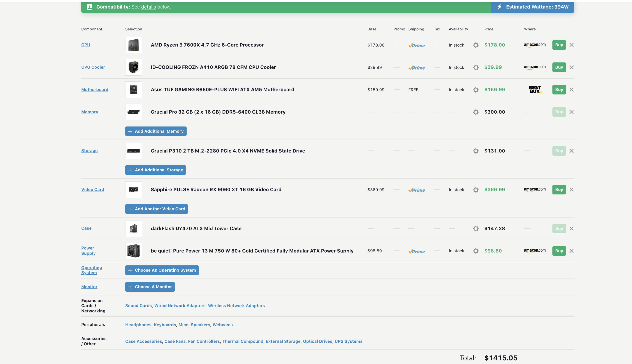This screenshot has height=364, width=632.
Task: Buy the Asus TUF motherboard
Action: [559, 89]
